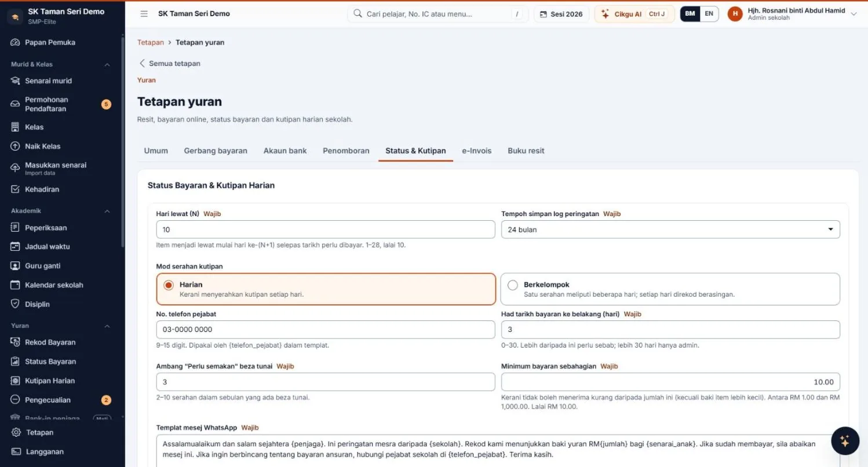Click the Pengecualian minus-circle icon
Image resolution: width=868 pixels, height=467 pixels.
point(16,400)
